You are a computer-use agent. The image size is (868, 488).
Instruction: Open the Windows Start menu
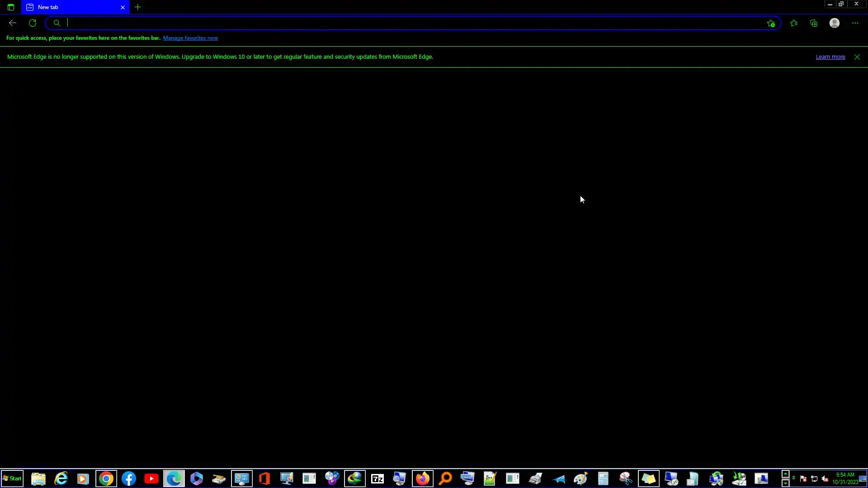[x=12, y=479]
